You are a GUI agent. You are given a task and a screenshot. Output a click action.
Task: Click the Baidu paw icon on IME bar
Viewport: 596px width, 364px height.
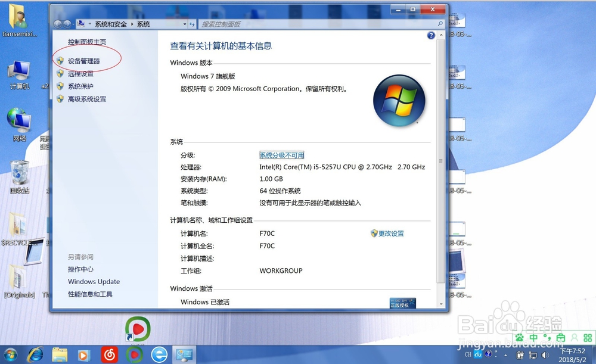click(x=520, y=337)
